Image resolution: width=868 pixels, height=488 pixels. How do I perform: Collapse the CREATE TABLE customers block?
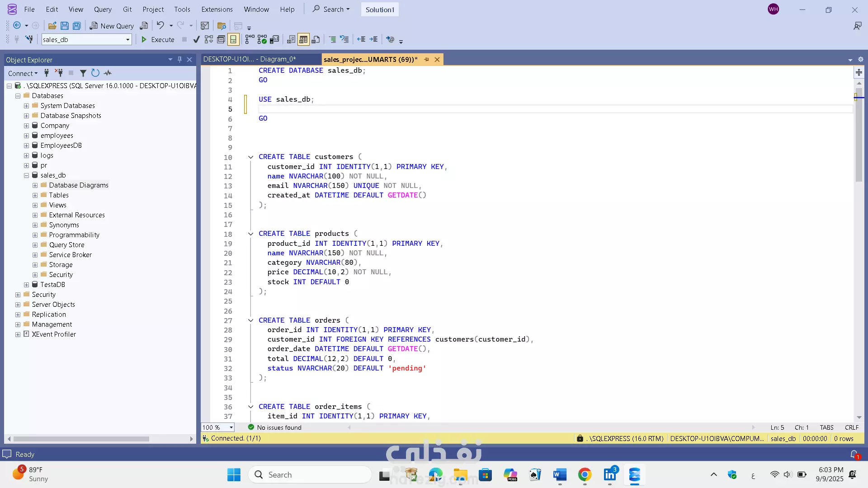pyautogui.click(x=250, y=157)
